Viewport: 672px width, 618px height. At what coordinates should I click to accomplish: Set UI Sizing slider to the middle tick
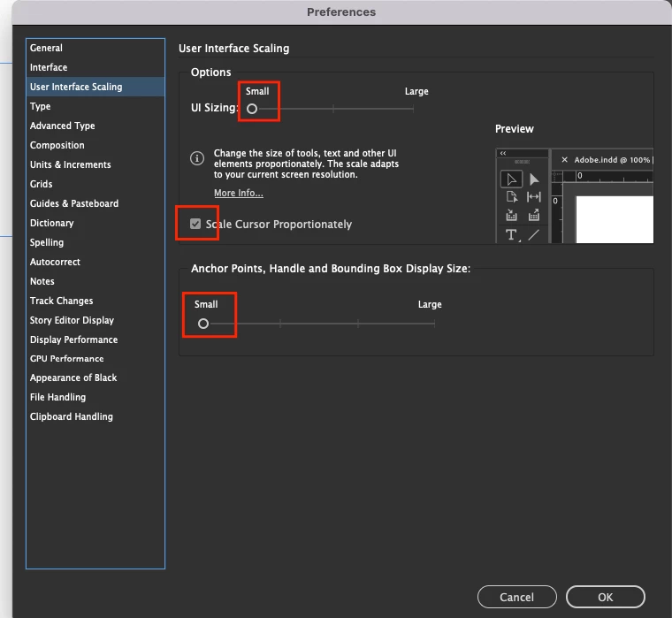click(x=333, y=109)
